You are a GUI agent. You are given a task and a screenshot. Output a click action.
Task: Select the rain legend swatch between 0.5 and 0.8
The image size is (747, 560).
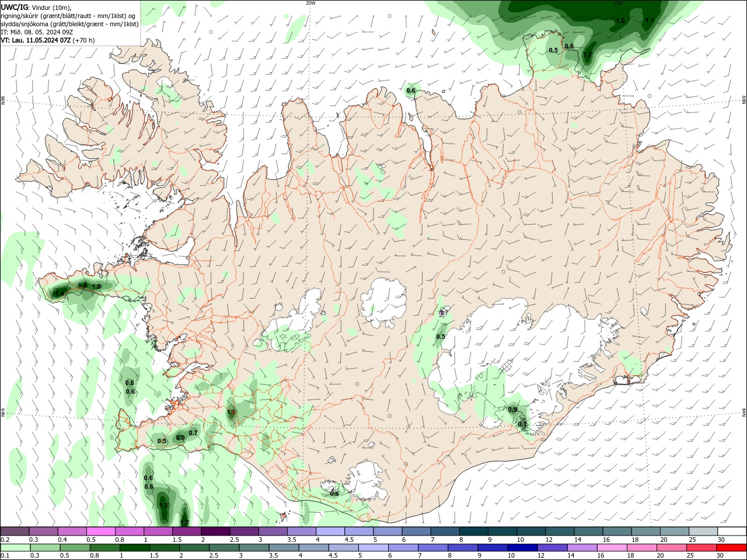pyautogui.click(x=75, y=548)
